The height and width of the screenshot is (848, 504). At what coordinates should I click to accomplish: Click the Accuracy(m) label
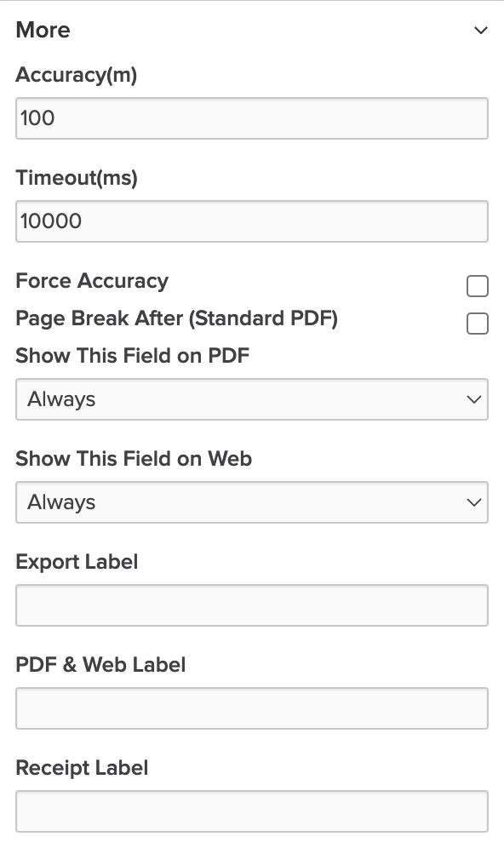[76, 75]
